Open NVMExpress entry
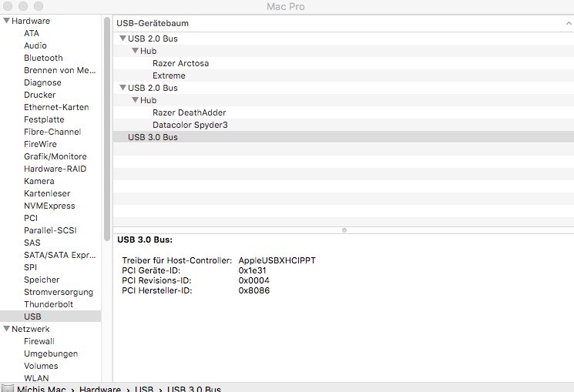 (x=49, y=206)
